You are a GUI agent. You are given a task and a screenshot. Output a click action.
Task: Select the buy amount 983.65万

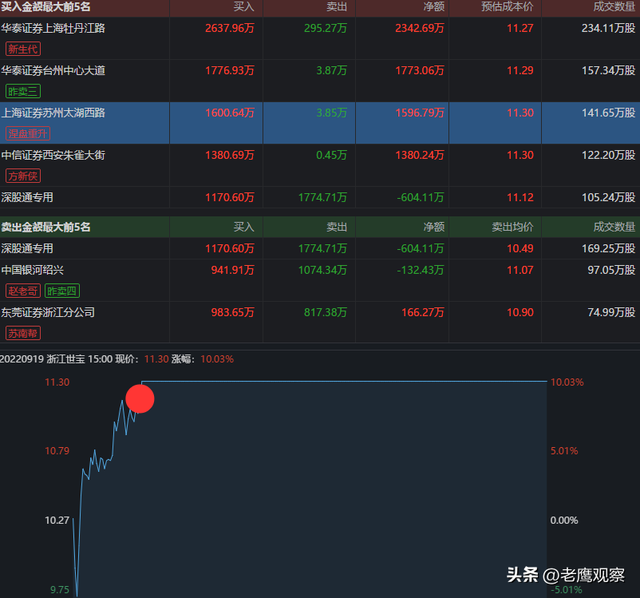click(232, 312)
